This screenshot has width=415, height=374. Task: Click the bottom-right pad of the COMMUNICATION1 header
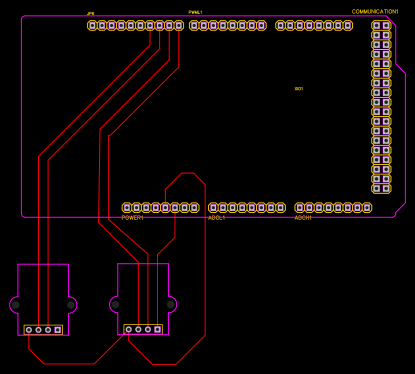tap(386, 189)
